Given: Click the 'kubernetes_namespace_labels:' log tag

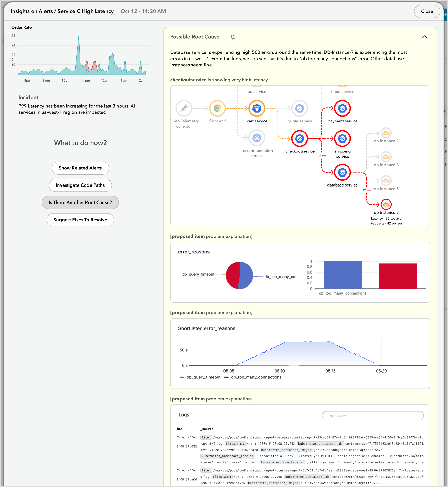Looking at the screenshot, I should [227, 456].
